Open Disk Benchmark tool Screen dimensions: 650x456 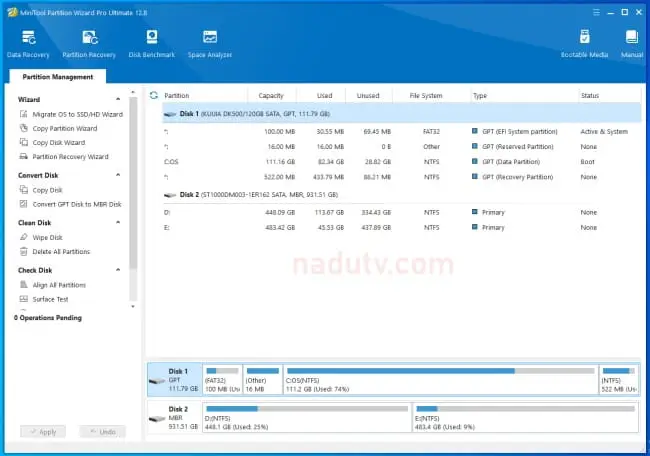click(x=152, y=44)
